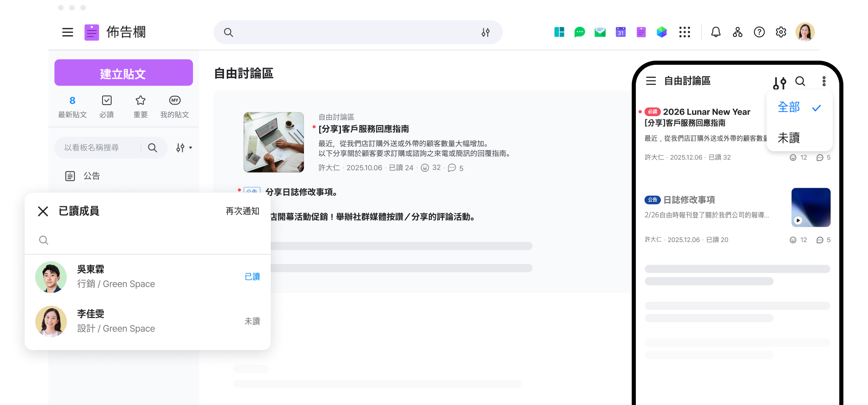Click 再次通知 in the read members panel
Viewport: 868px width, 405px height.
242,211
